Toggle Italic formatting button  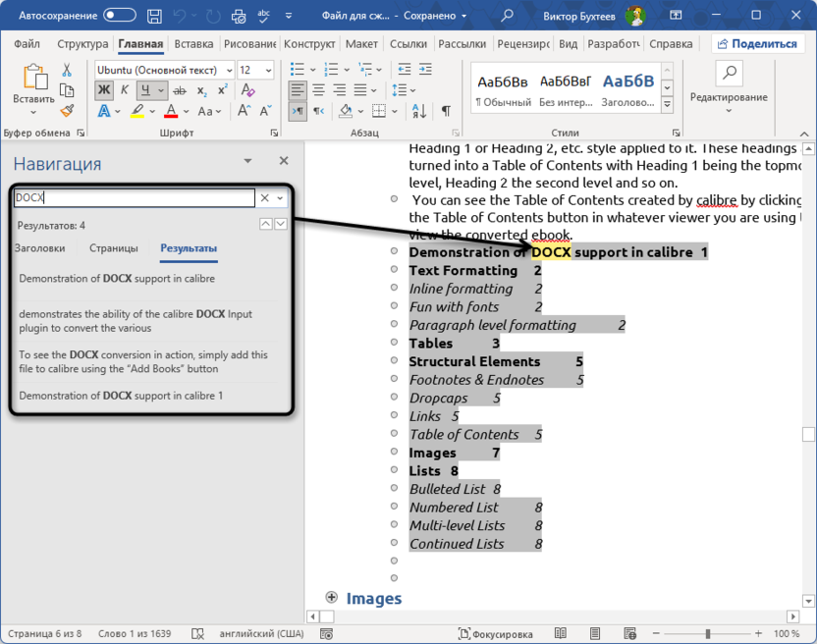pyautogui.click(x=126, y=90)
